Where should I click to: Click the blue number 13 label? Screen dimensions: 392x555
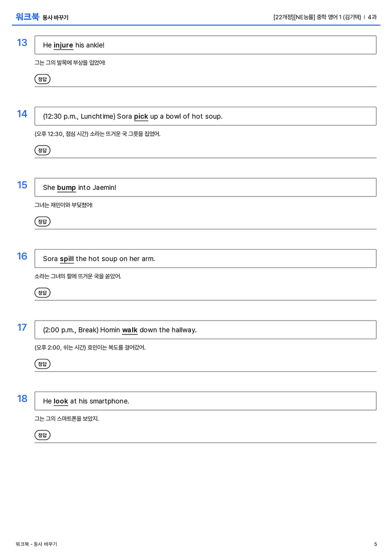22,42
